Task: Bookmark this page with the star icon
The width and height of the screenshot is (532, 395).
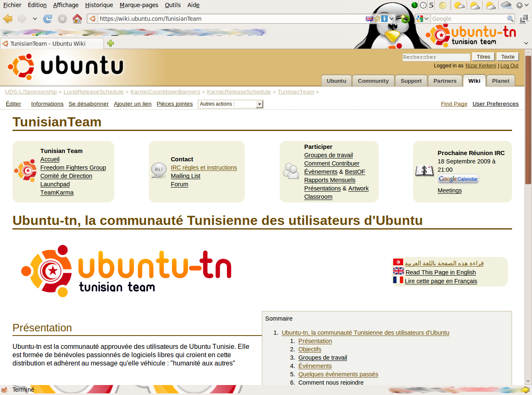Action: pyautogui.click(x=377, y=19)
